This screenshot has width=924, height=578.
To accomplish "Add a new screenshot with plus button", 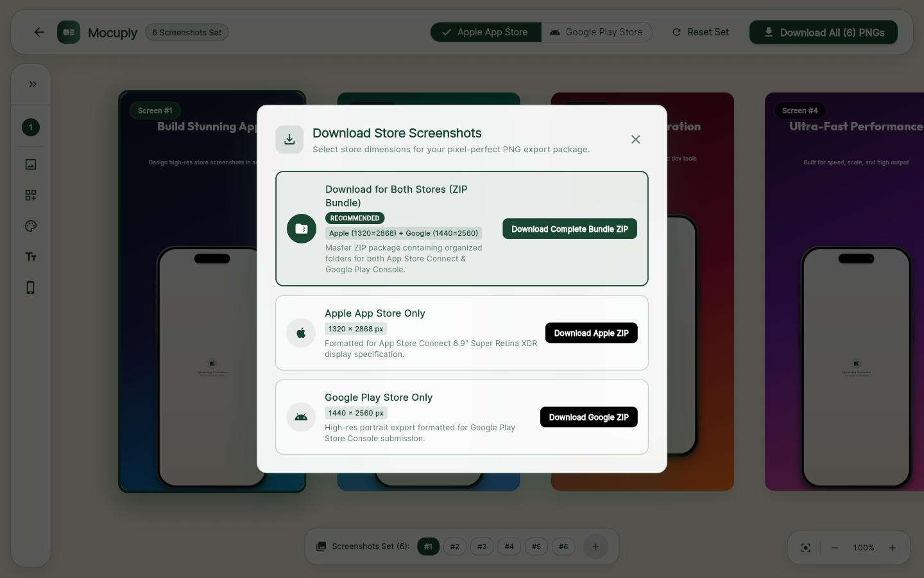I will coord(595,547).
